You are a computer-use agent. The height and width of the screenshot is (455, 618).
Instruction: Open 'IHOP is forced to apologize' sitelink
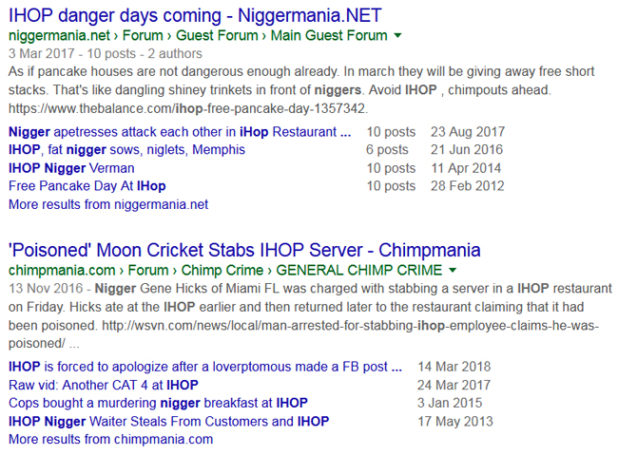coord(205,366)
